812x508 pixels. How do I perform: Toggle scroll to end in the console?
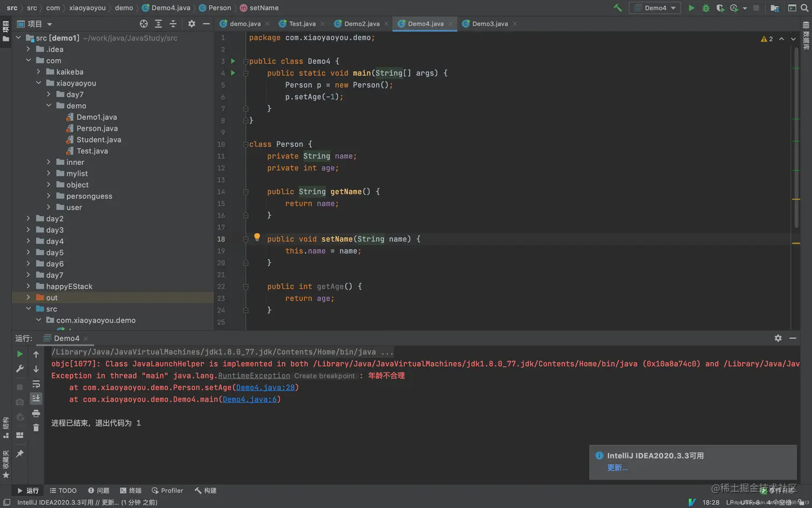pos(36,398)
